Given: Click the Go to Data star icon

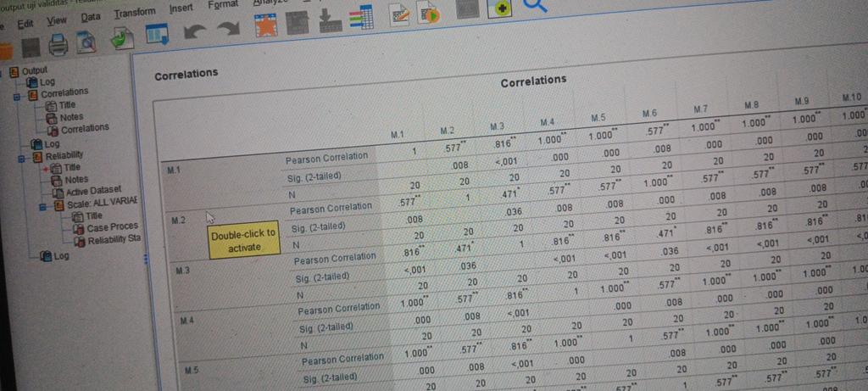Looking at the screenshot, I should [265, 26].
